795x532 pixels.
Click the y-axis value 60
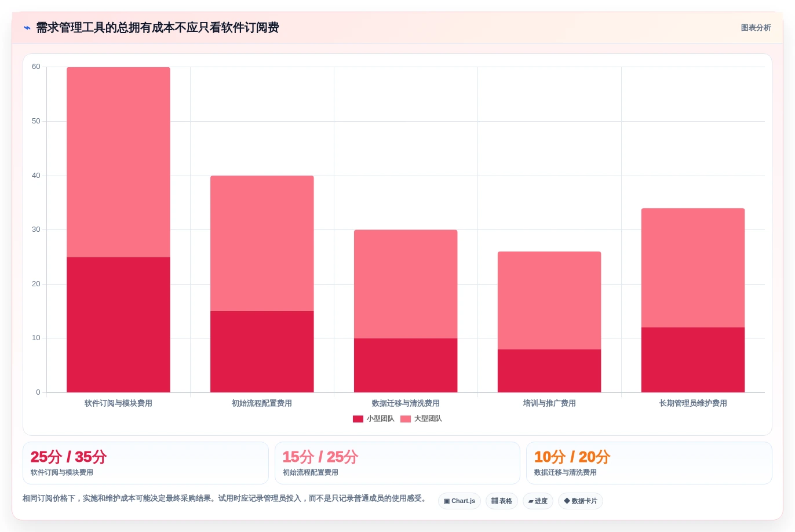(36, 67)
